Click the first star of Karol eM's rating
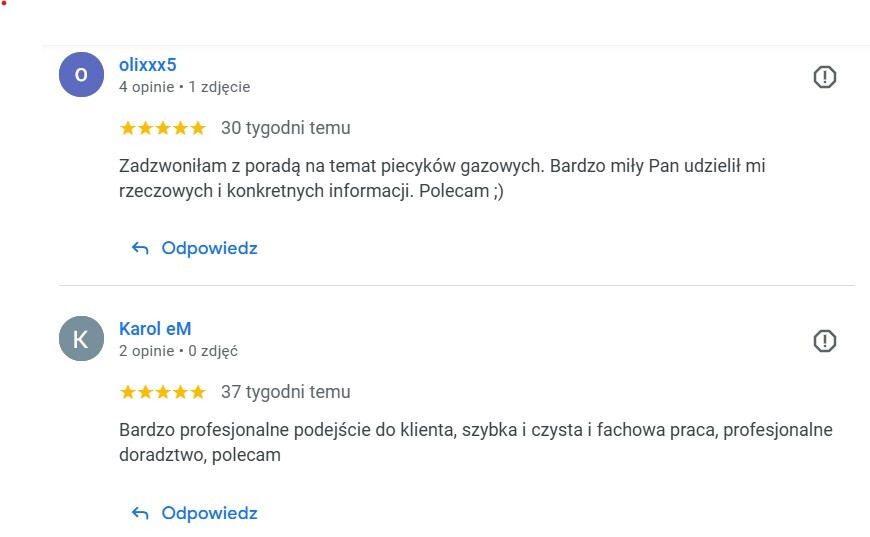Viewport: 870px width, 537px height. [128, 392]
